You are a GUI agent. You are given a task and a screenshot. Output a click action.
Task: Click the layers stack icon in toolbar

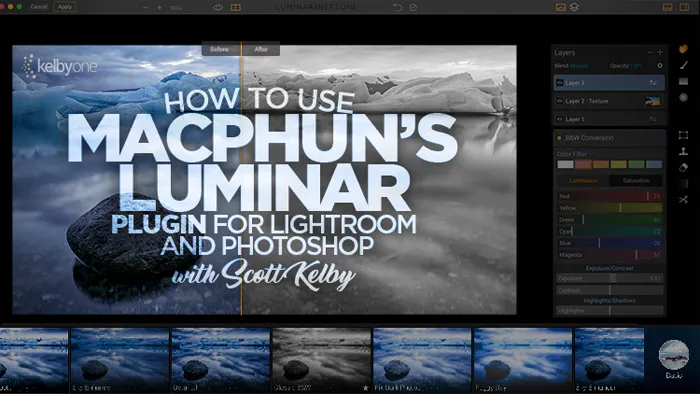point(575,7)
